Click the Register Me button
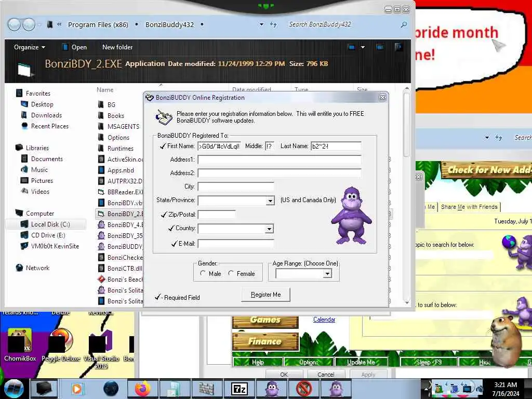 (265, 295)
